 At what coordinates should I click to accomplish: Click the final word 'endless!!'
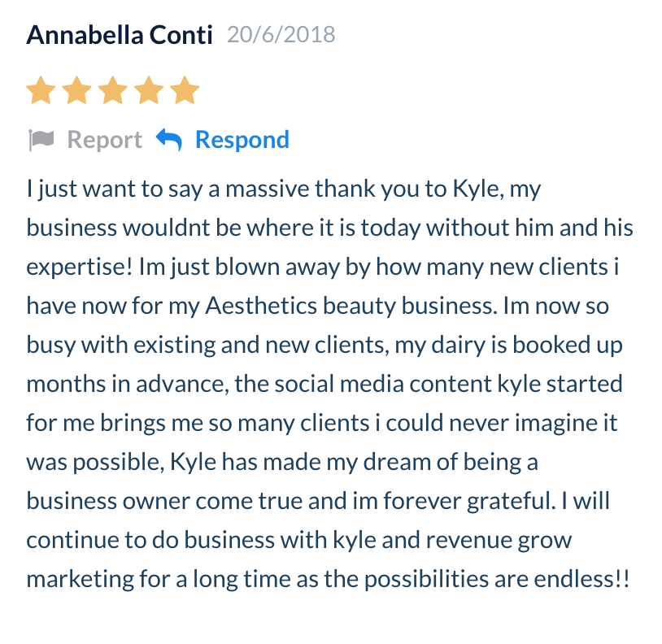coord(581,579)
